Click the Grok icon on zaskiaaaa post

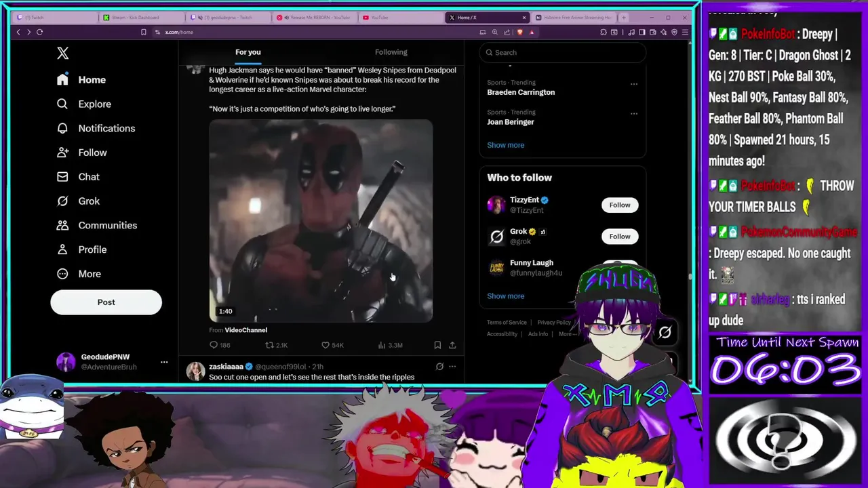(439, 367)
